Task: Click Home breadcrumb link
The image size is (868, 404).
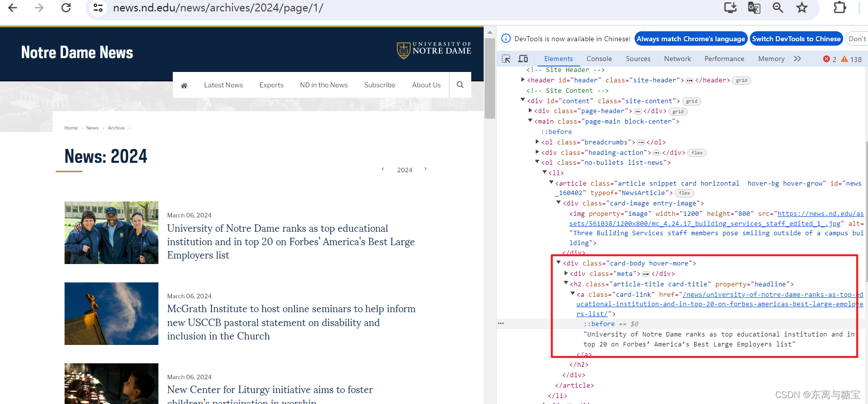Action: [x=71, y=128]
